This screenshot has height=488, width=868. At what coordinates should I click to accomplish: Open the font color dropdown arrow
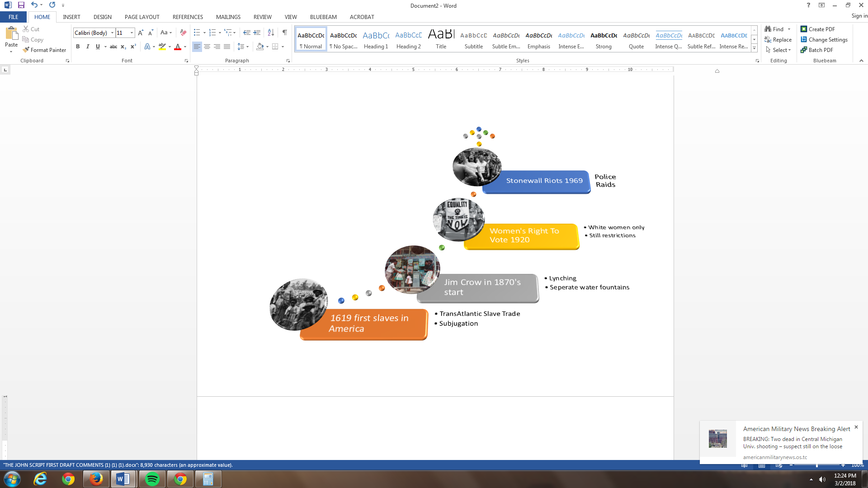pos(185,47)
